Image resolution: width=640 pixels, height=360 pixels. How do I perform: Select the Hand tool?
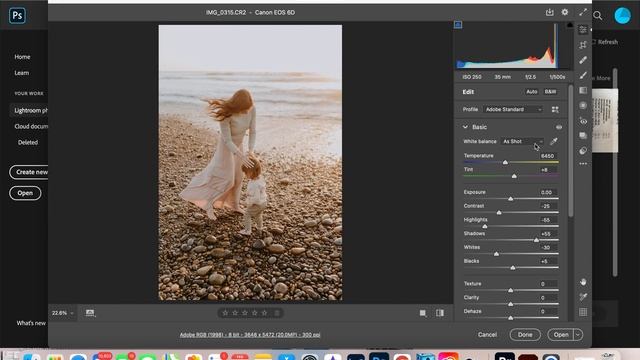tap(583, 282)
